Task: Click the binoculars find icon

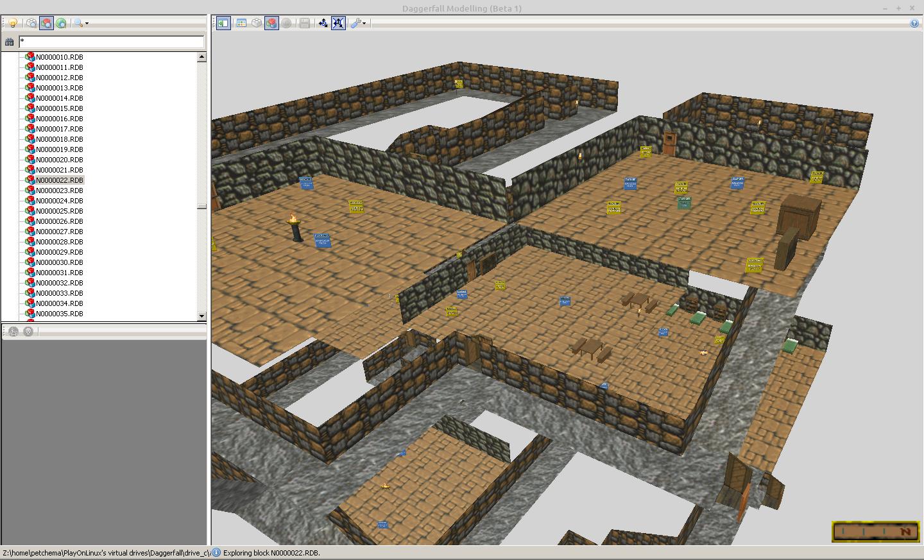Action: click(x=9, y=42)
